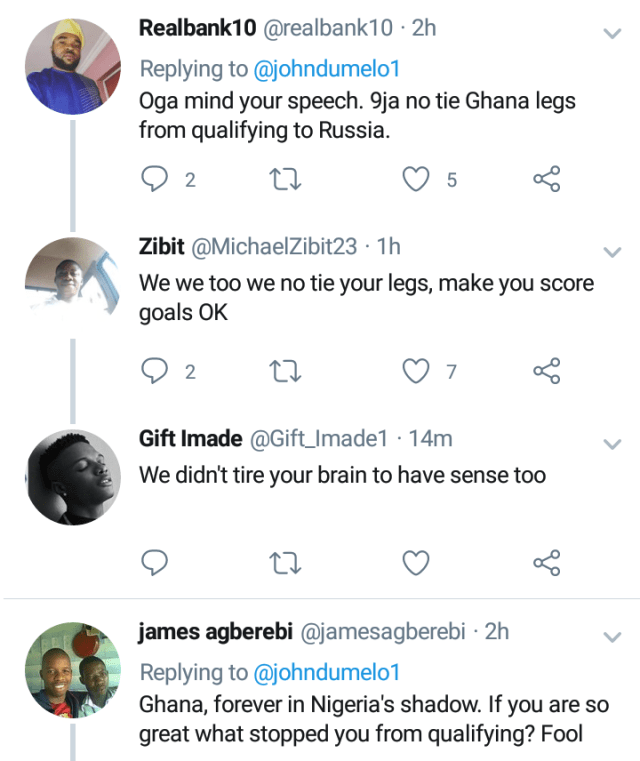Reply to Zibit's tweet
640x761 pixels.
coord(153,371)
